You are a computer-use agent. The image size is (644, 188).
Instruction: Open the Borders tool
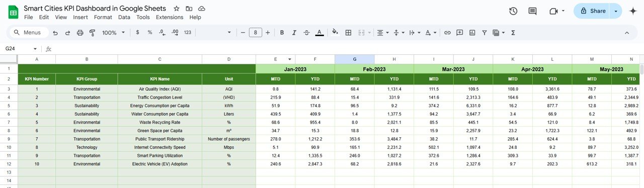[348, 33]
